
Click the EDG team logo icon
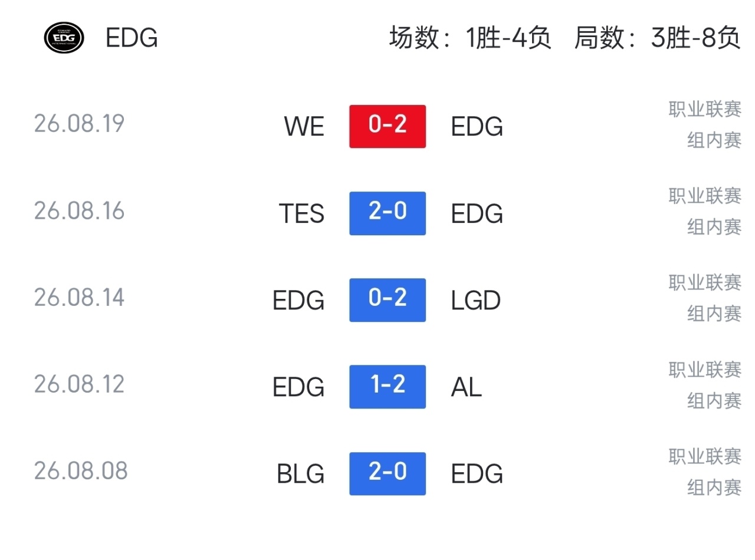click(64, 38)
